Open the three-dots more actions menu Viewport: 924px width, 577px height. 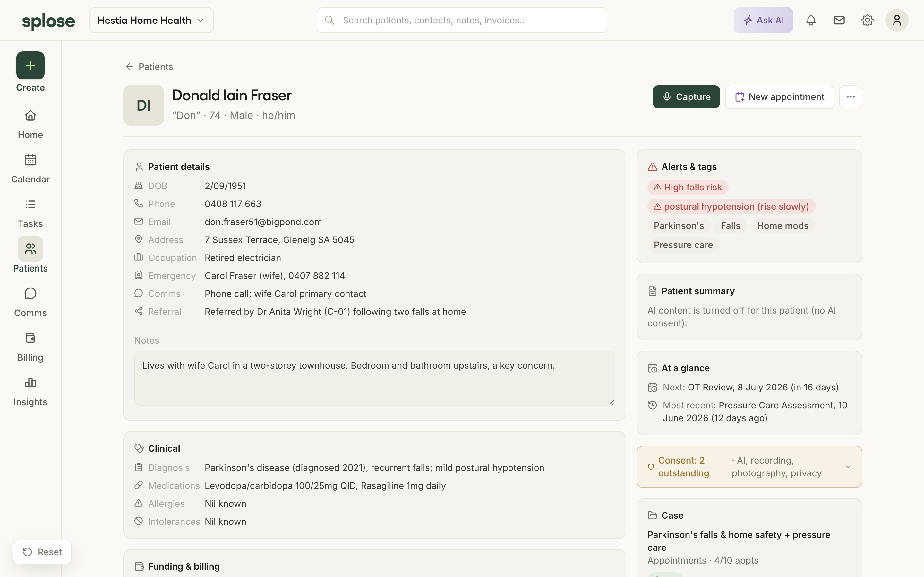(x=850, y=97)
